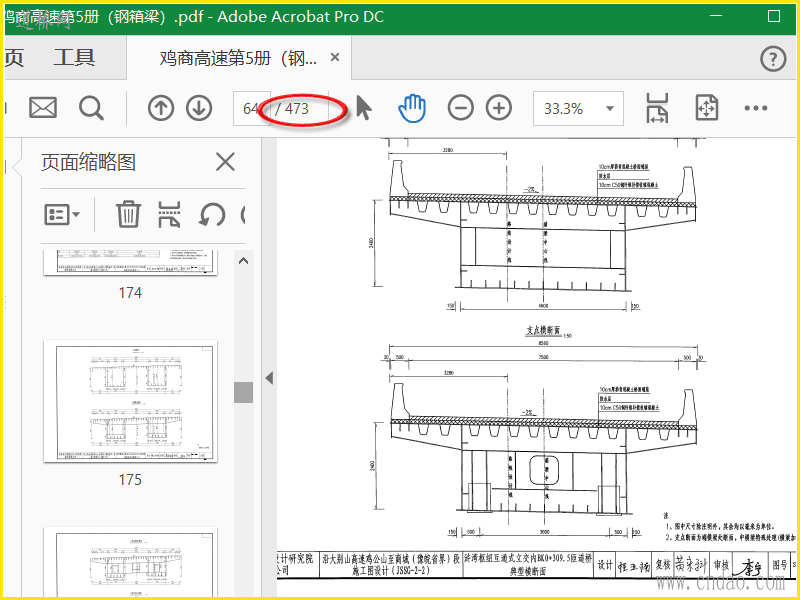Click the / 473 total pages text
The image size is (800, 600).
click(x=292, y=109)
